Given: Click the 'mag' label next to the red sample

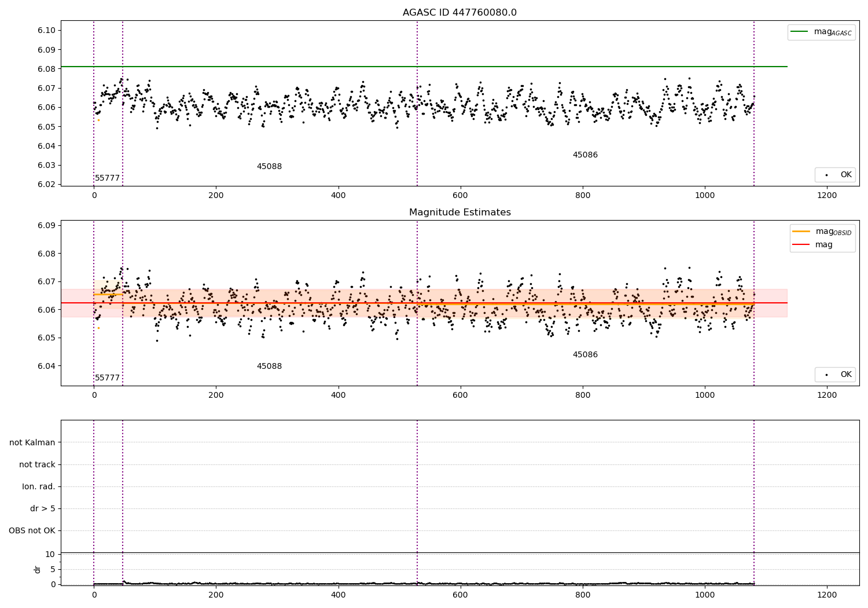Looking at the screenshot, I should tap(824, 245).
